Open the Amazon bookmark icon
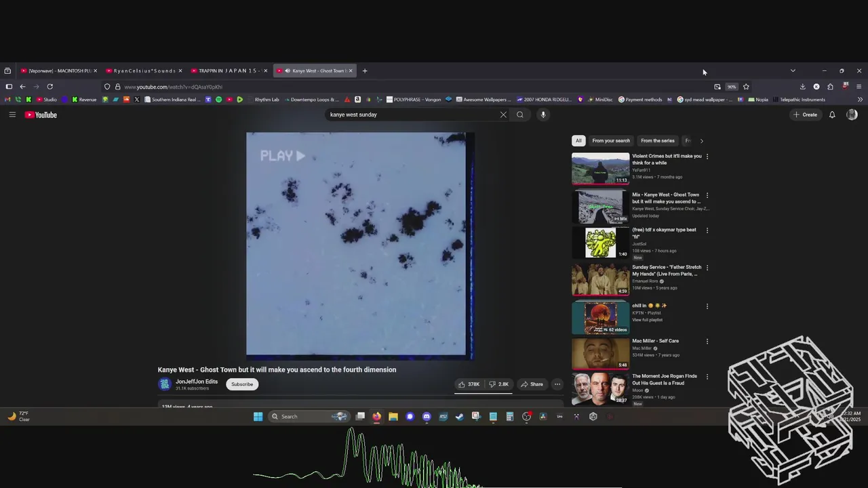 pos(357,100)
